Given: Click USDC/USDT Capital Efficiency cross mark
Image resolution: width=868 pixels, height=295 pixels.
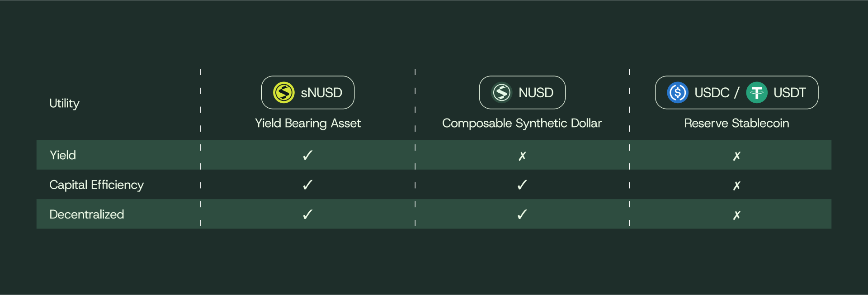Looking at the screenshot, I should (x=736, y=186).
